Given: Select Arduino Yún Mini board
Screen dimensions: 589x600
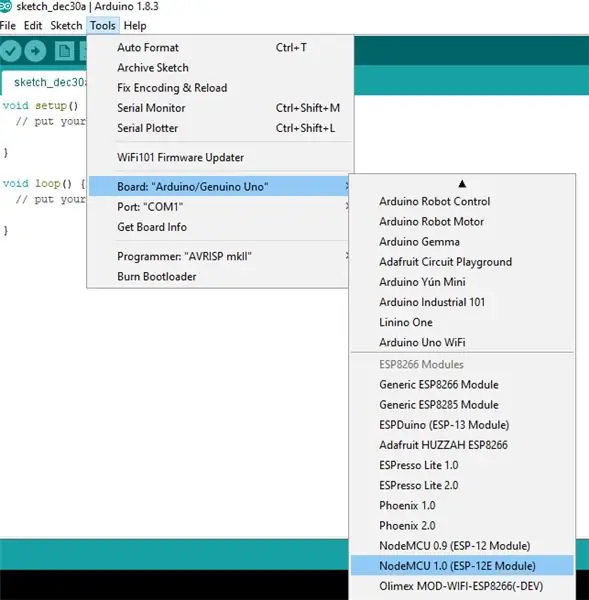Looking at the screenshot, I should click(462, 282).
